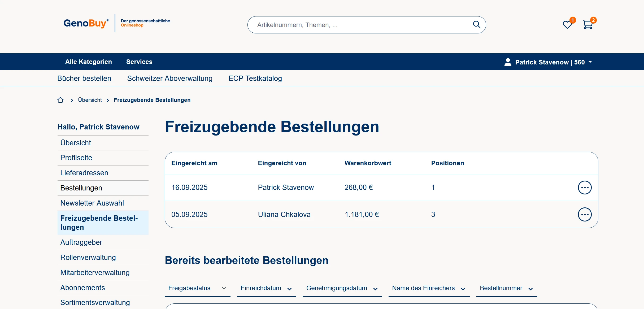Open the Alle Kategorien menu
The image size is (644, 309).
(x=88, y=62)
